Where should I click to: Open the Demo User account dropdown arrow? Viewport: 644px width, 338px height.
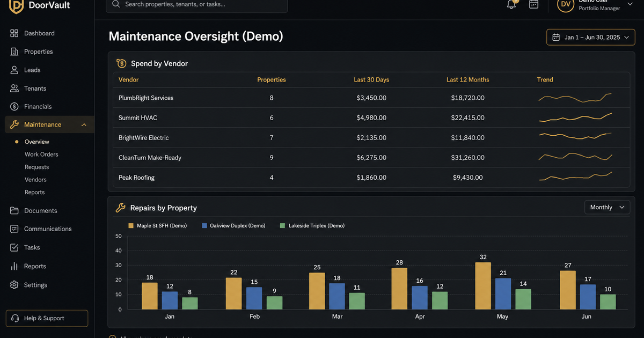[x=630, y=4]
